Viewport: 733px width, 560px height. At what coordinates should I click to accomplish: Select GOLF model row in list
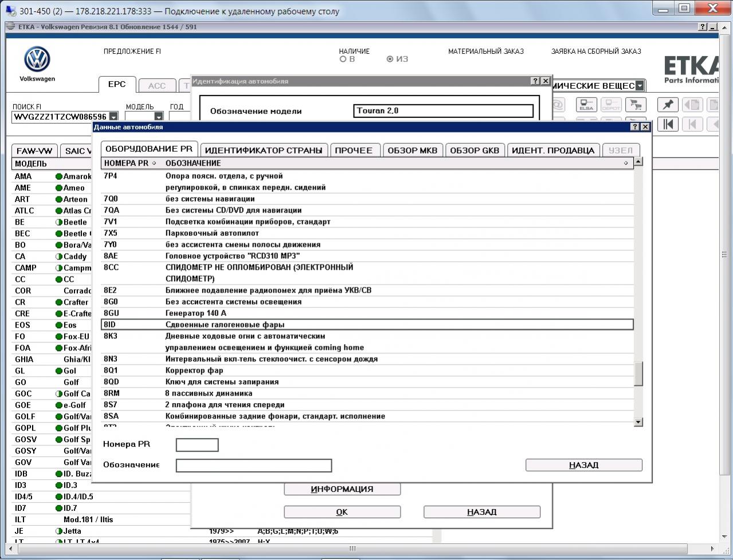pyautogui.click(x=53, y=416)
